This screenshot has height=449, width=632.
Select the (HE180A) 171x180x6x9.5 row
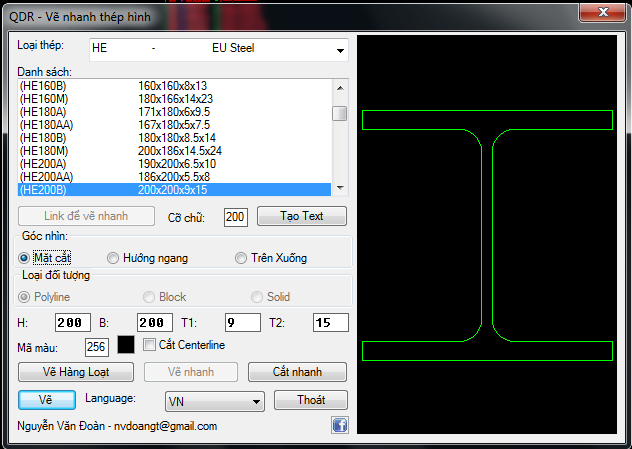[x=175, y=112]
